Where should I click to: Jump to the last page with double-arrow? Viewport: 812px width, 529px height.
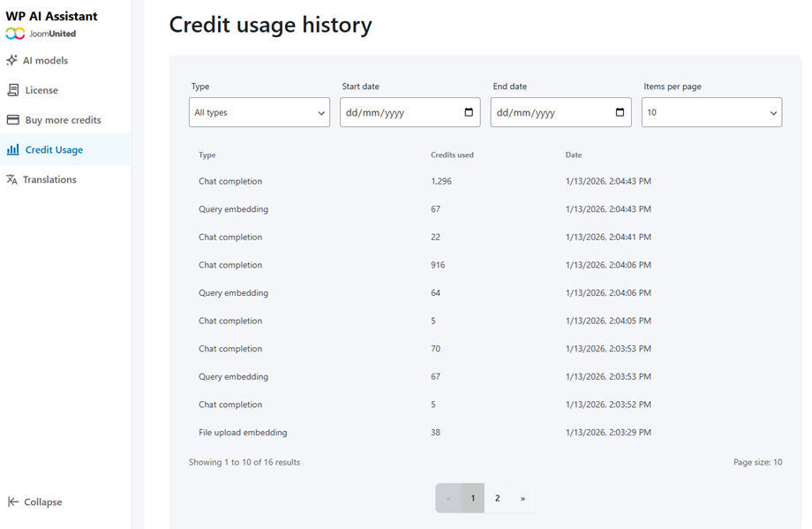point(522,497)
